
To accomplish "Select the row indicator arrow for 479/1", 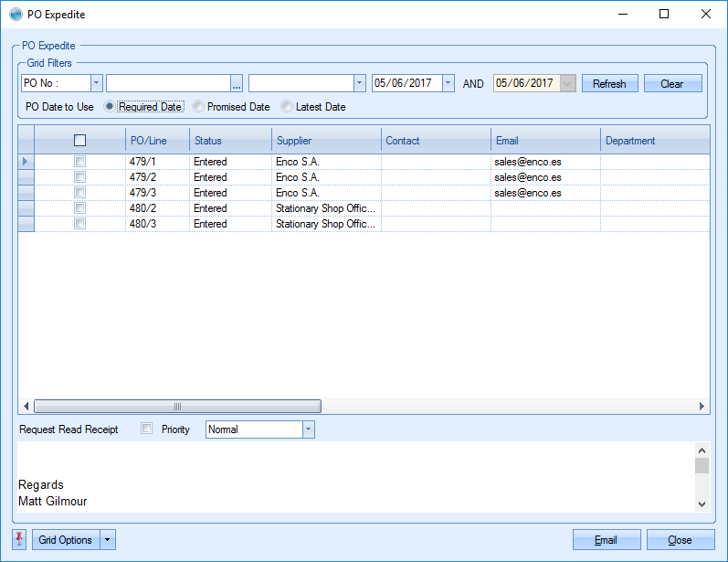I will click(x=26, y=162).
